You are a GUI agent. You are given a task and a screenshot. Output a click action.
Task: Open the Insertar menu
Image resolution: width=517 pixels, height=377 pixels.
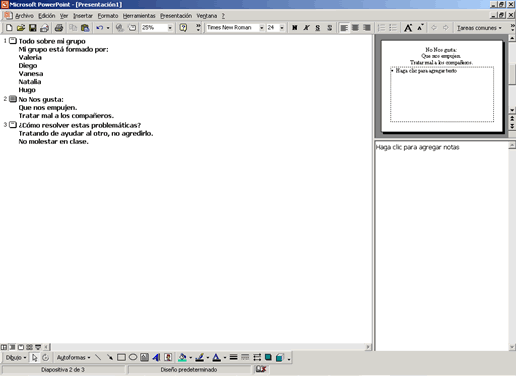(x=83, y=16)
